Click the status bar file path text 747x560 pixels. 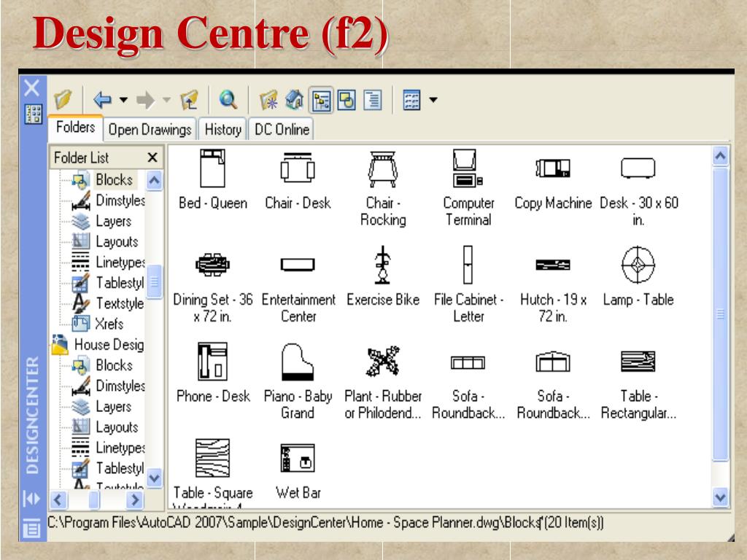coord(325,523)
